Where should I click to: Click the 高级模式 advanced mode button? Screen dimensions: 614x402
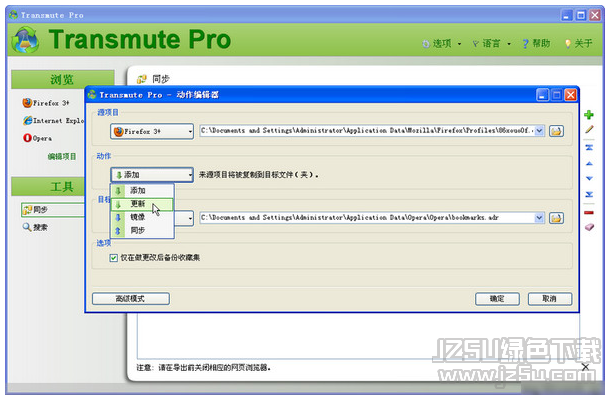131,299
